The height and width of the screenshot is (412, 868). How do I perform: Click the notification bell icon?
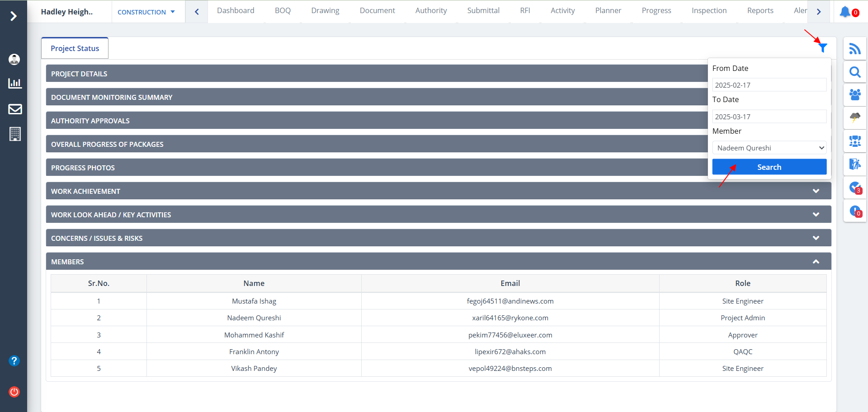[x=845, y=12]
